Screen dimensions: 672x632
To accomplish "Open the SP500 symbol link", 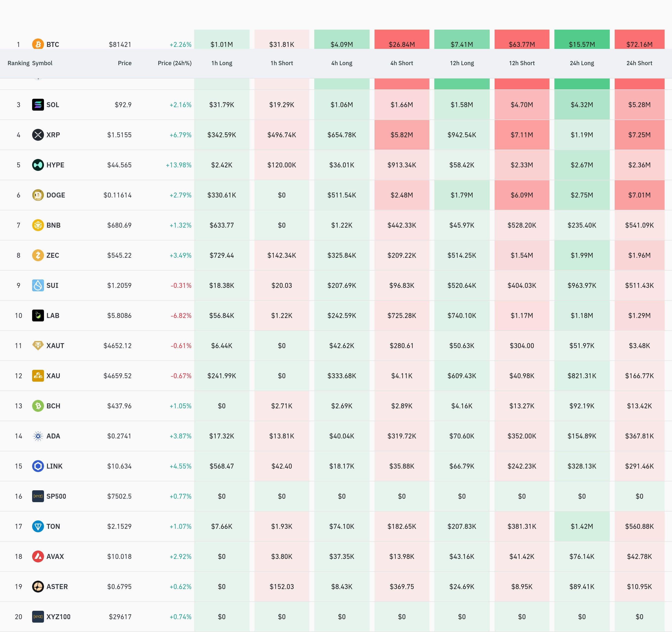I will click(56, 496).
